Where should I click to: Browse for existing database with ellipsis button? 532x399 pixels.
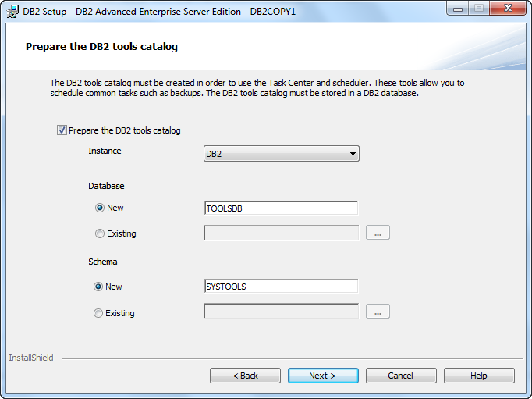pyautogui.click(x=378, y=233)
